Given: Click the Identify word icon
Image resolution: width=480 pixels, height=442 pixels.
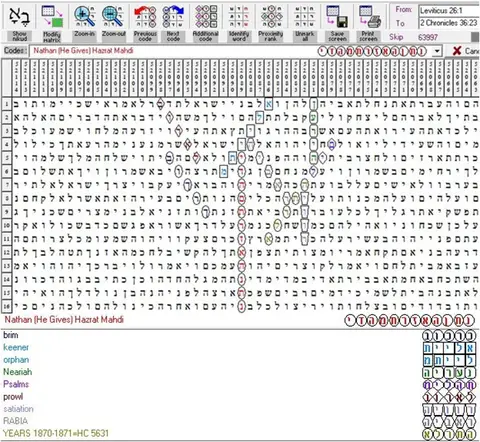Looking at the screenshot, I should 239,16.
